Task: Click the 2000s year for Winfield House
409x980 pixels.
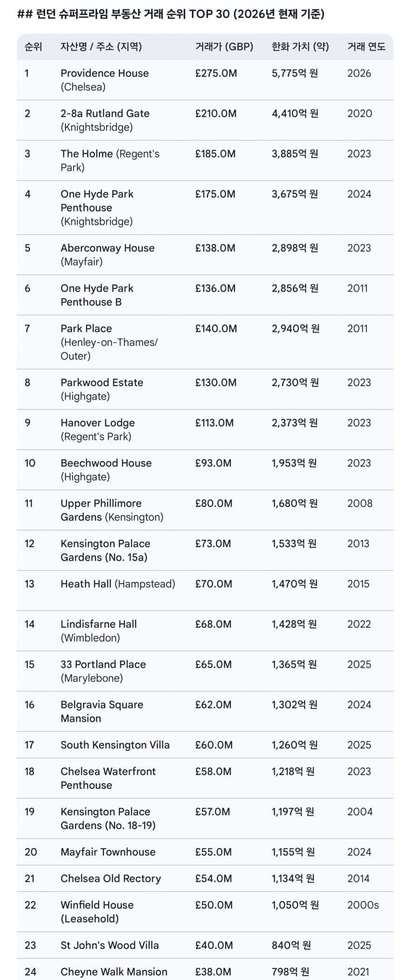Action: coord(363,905)
